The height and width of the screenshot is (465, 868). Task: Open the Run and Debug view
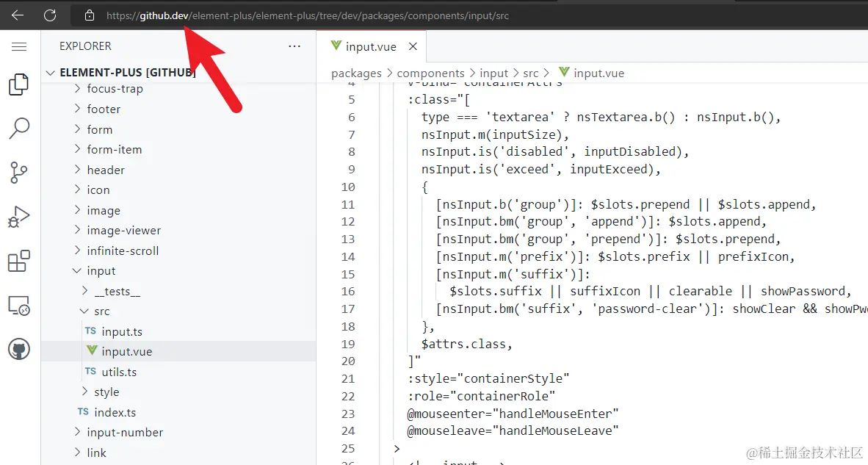pos(19,217)
